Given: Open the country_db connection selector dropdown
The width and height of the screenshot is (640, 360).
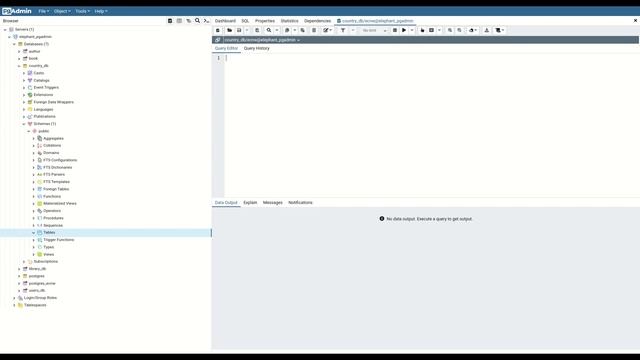Looking at the screenshot, I should (x=262, y=40).
